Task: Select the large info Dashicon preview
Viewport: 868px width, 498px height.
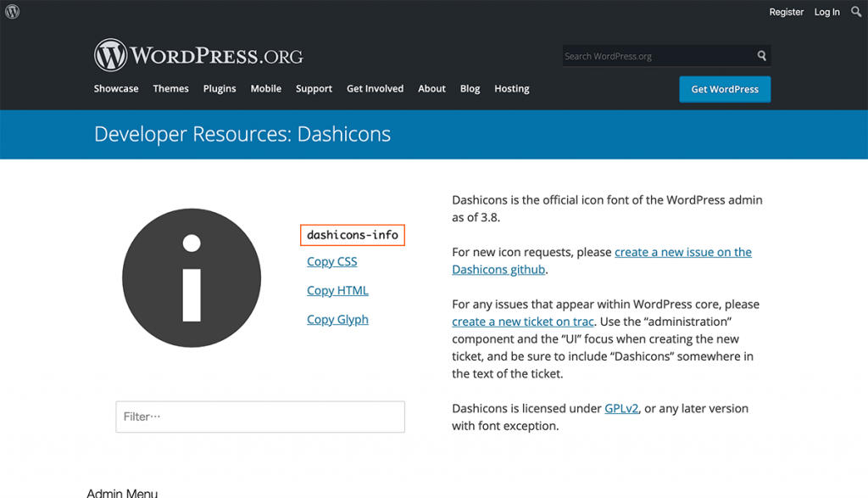Action: [x=192, y=277]
